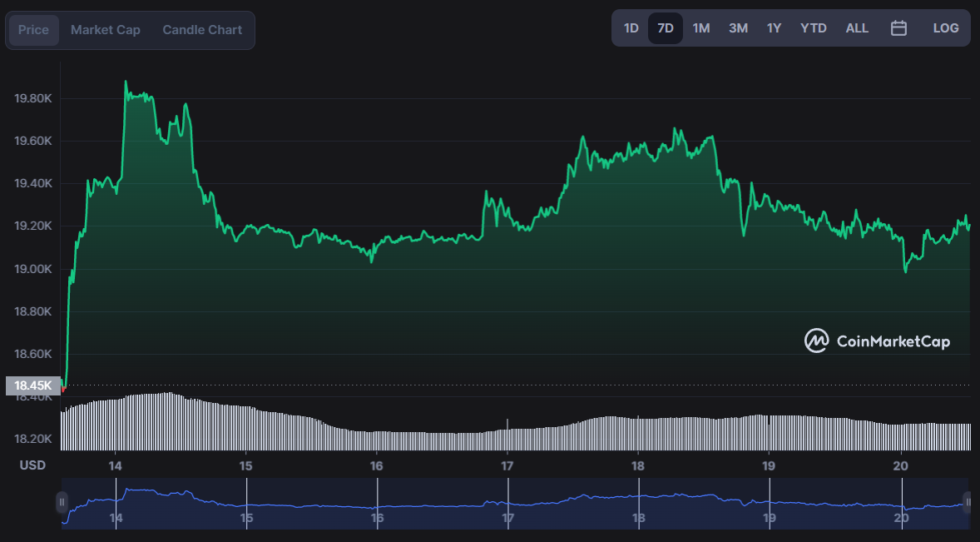980x542 pixels.
Task: Open the calendar date range picker
Action: click(x=898, y=28)
